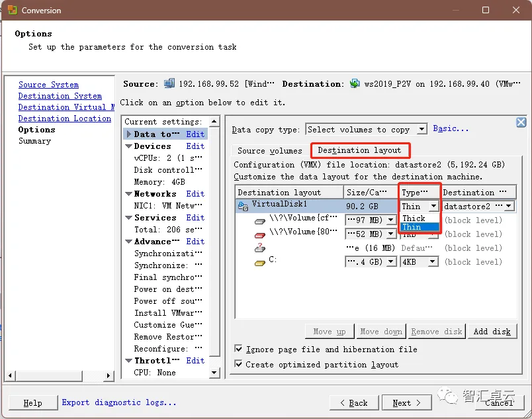Select Power on destination setting row
The width and height of the screenshot is (532, 419).
[168, 289]
